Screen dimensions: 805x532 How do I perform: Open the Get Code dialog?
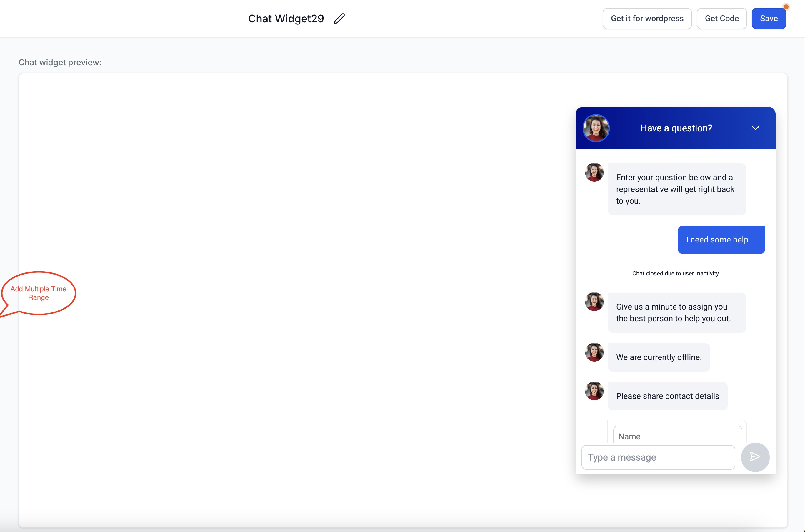[x=721, y=19]
